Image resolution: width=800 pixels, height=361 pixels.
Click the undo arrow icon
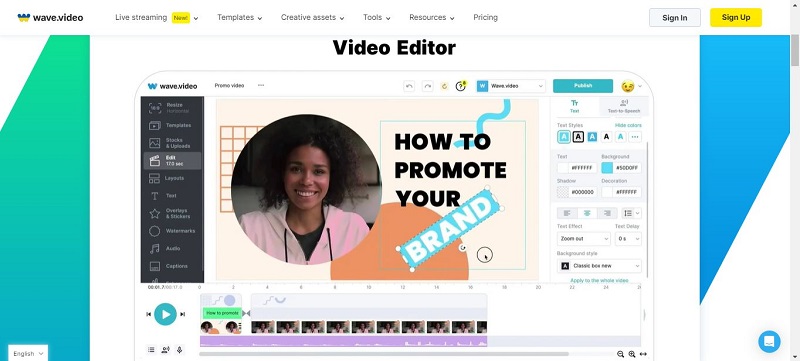tap(409, 86)
